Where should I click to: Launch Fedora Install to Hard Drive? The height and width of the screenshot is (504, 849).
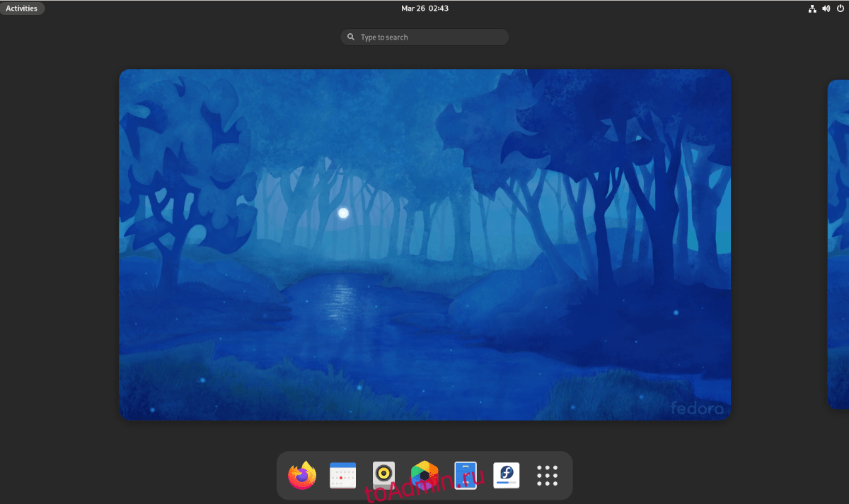coord(507,475)
